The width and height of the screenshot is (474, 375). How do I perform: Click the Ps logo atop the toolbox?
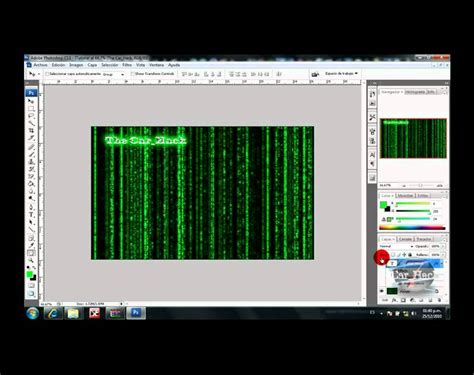31,93
